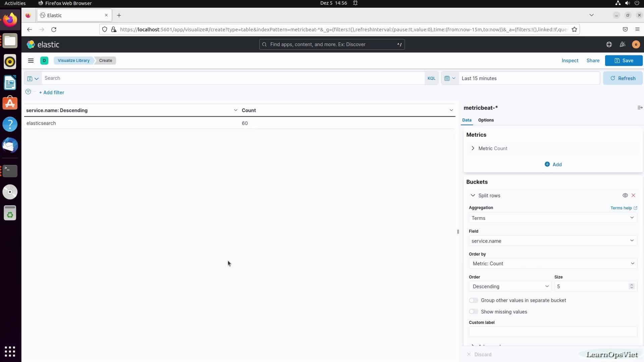
Task: Click the Inspect panel icon
Action: pos(570,60)
